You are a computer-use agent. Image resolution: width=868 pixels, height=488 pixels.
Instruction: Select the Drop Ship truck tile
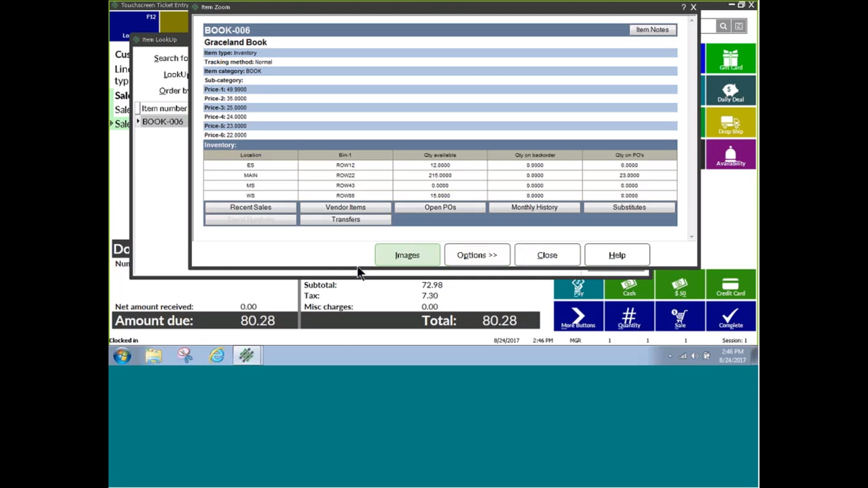click(731, 123)
